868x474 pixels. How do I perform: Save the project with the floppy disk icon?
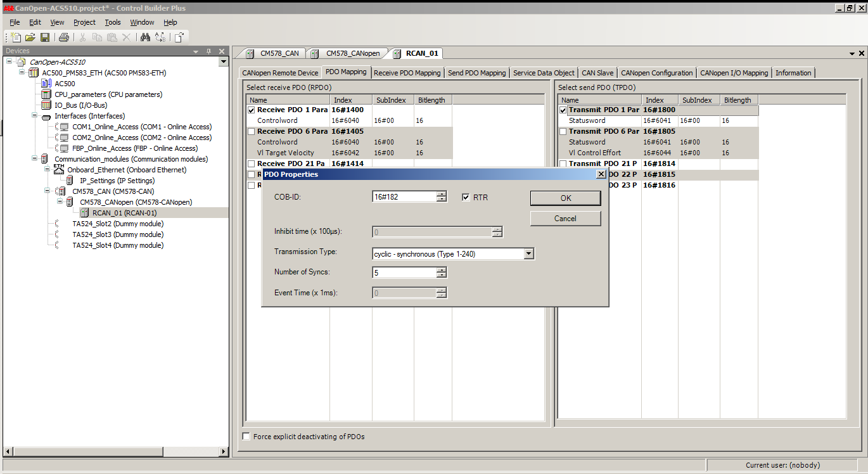click(x=45, y=37)
